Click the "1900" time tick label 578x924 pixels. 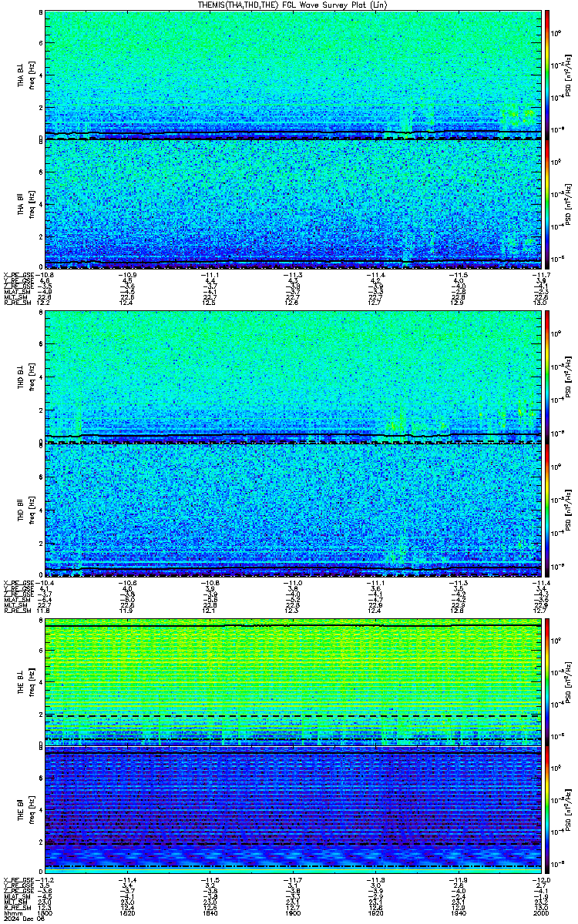point(293,912)
